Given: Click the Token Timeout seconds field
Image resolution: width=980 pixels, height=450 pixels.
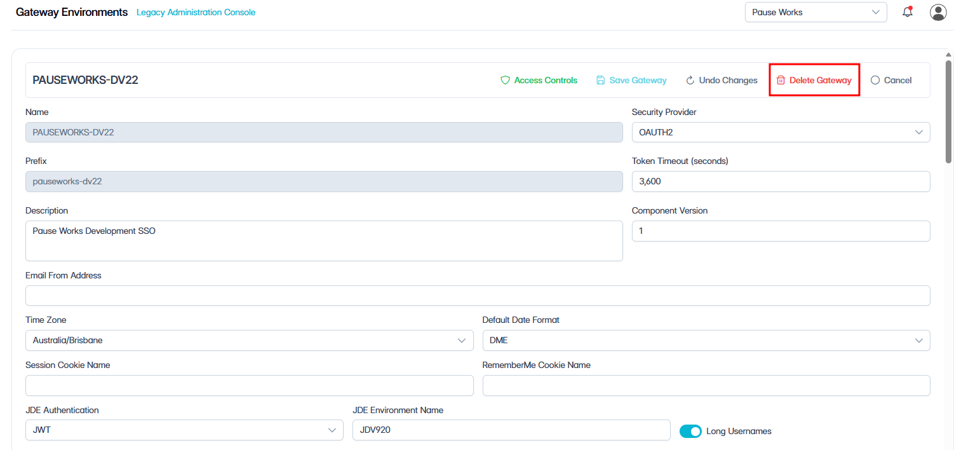Looking at the screenshot, I should [781, 181].
